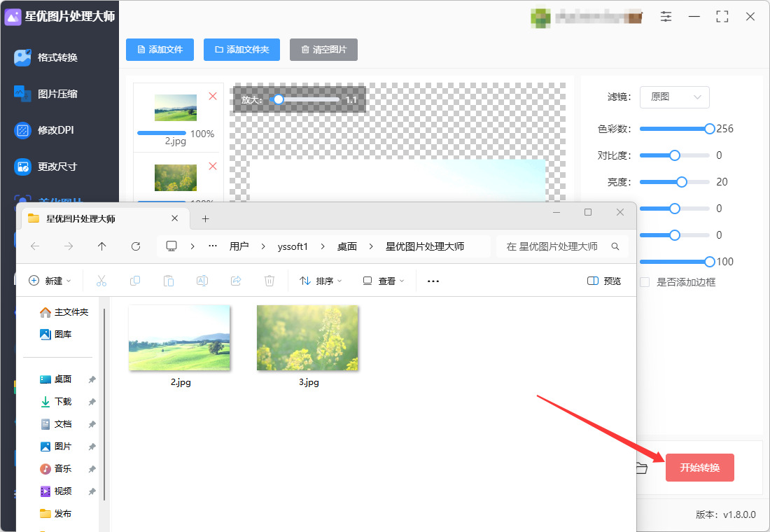Open the 排序 sort dropdown
The image size is (770, 532).
pyautogui.click(x=321, y=281)
